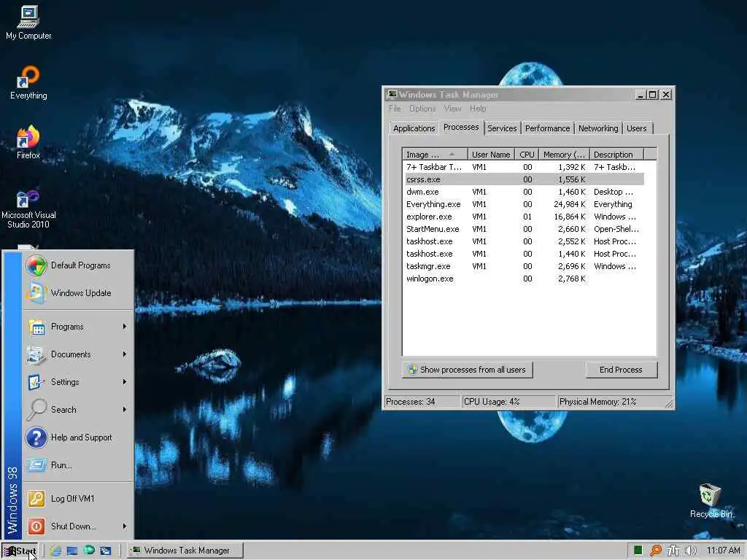Viewport: 747px width, 560px height.
Task: Switch to the Performance tab
Action: pyautogui.click(x=547, y=128)
